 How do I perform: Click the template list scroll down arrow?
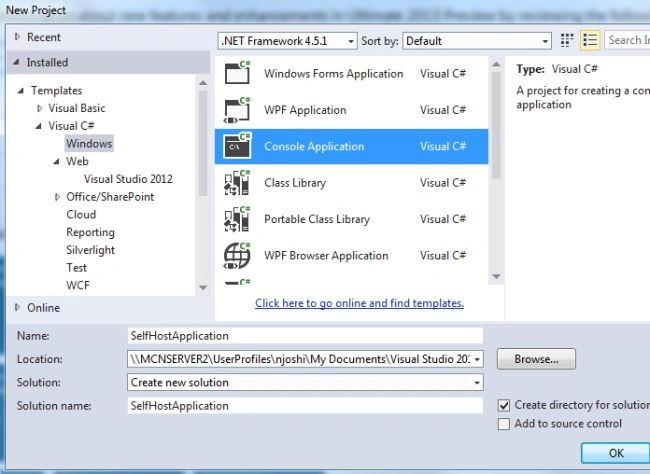coord(496,276)
